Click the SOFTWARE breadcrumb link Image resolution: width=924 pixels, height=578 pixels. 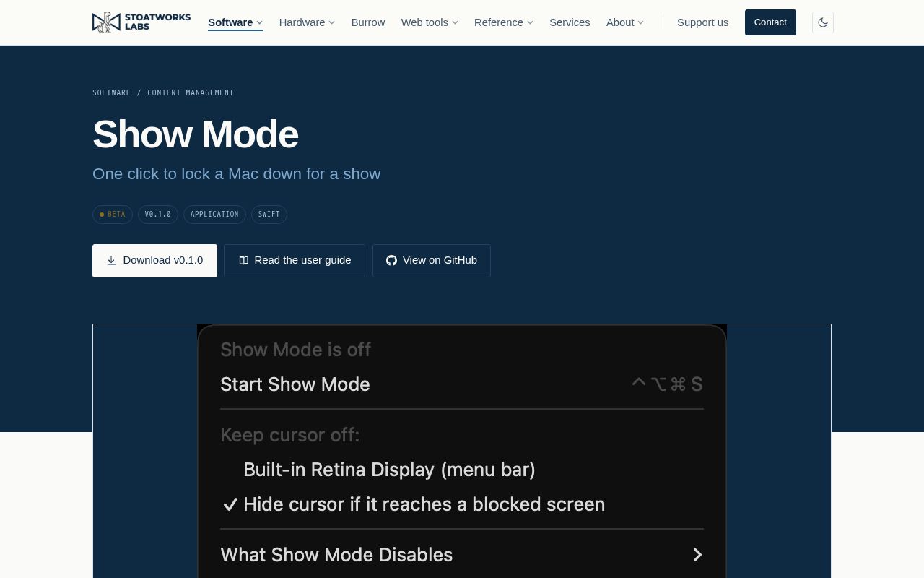(111, 92)
